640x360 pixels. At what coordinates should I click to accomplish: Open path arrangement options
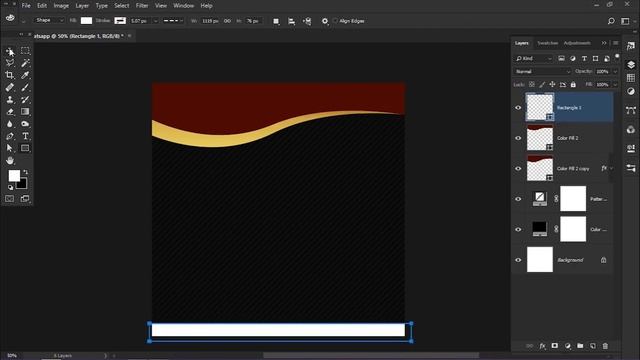point(307,21)
